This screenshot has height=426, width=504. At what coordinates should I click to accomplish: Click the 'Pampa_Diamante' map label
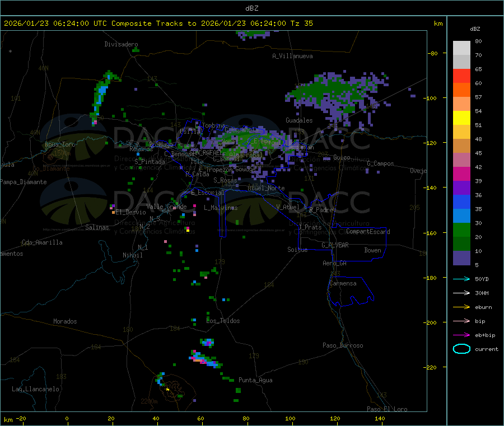tap(24, 182)
